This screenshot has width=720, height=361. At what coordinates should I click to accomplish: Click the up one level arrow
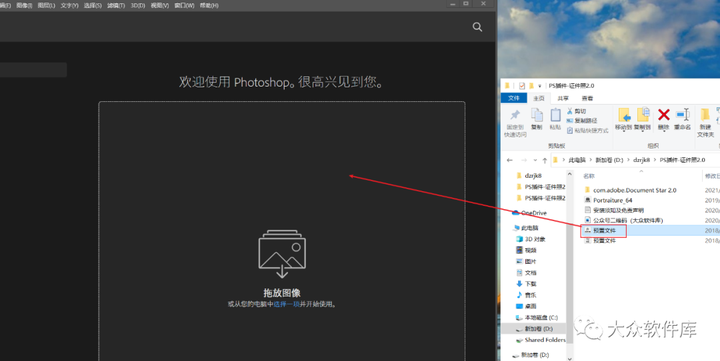[545, 160]
